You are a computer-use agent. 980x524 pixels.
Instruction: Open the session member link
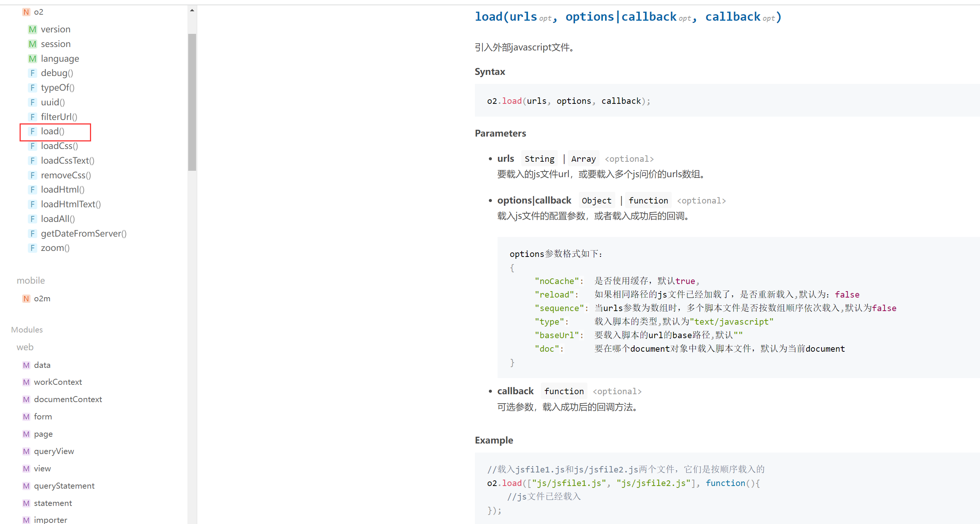coord(56,44)
